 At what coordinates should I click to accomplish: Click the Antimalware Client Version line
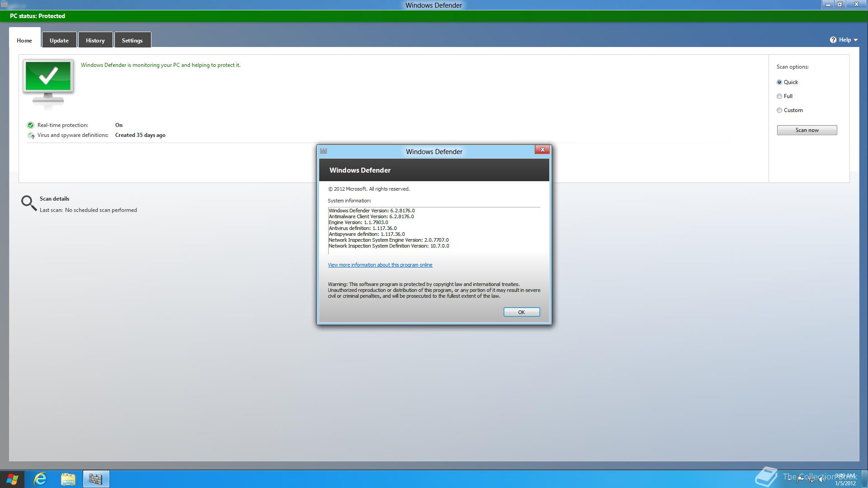[371, 216]
